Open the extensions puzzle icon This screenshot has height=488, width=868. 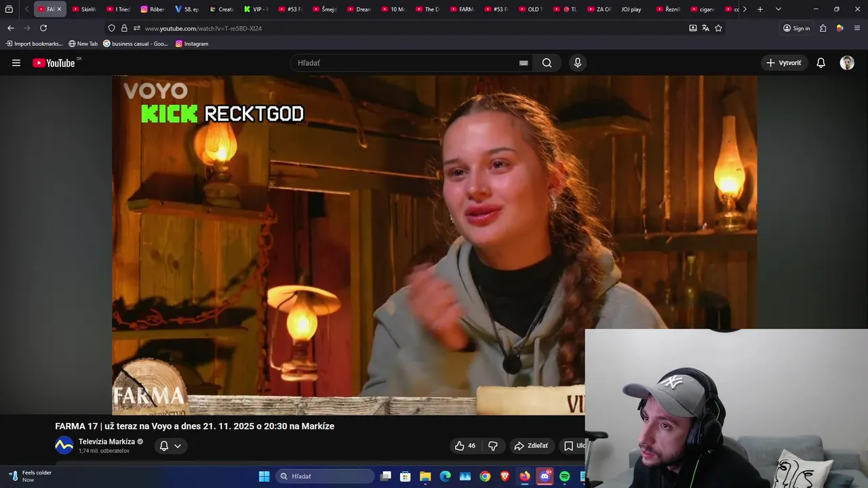tap(823, 28)
